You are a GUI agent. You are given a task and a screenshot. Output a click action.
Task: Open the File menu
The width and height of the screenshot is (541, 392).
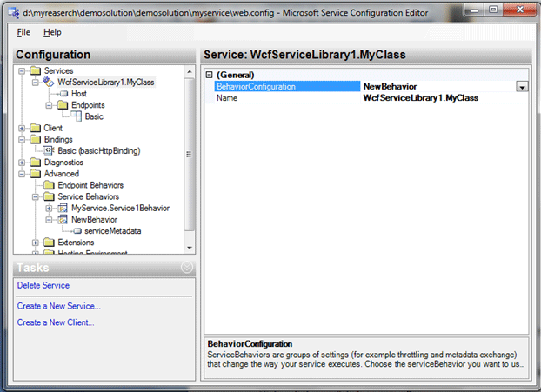[23, 32]
